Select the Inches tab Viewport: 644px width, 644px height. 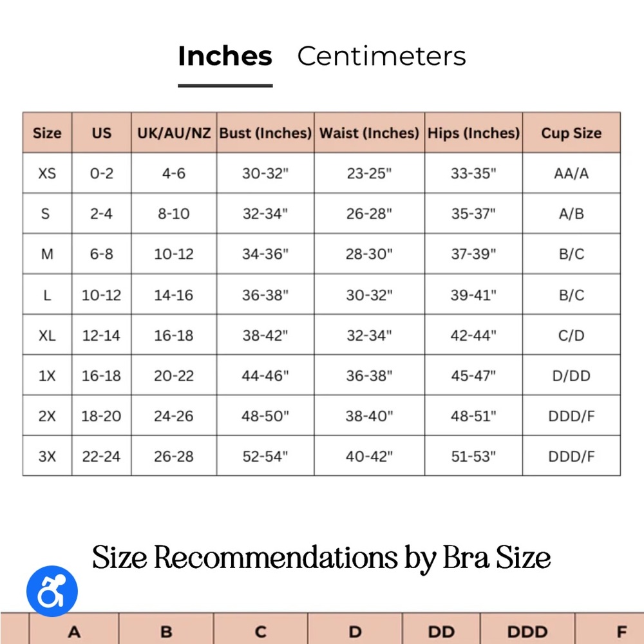point(225,57)
